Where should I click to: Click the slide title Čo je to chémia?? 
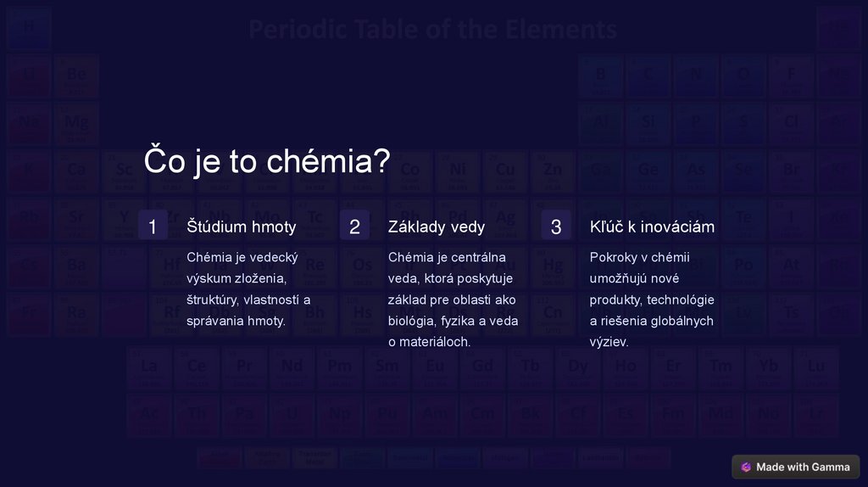pos(267,160)
